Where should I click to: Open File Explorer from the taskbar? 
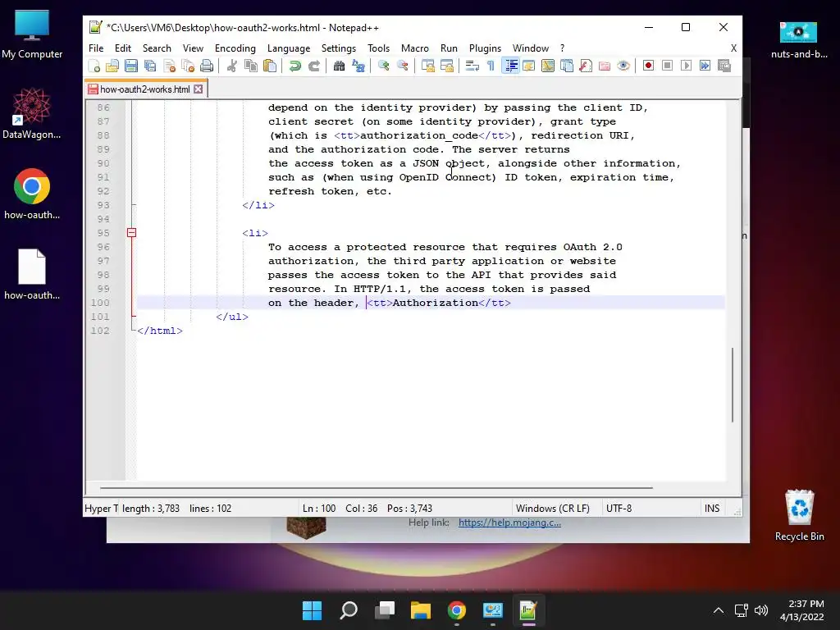point(421,610)
